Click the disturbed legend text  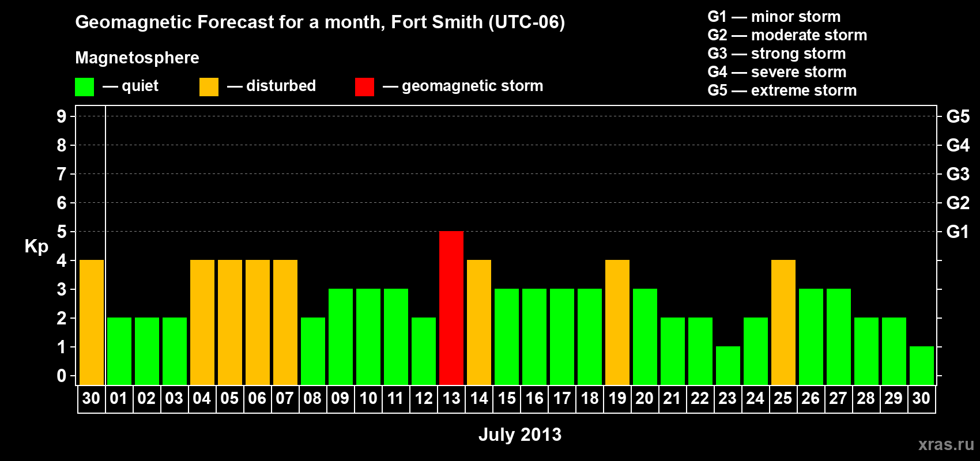coord(281,86)
